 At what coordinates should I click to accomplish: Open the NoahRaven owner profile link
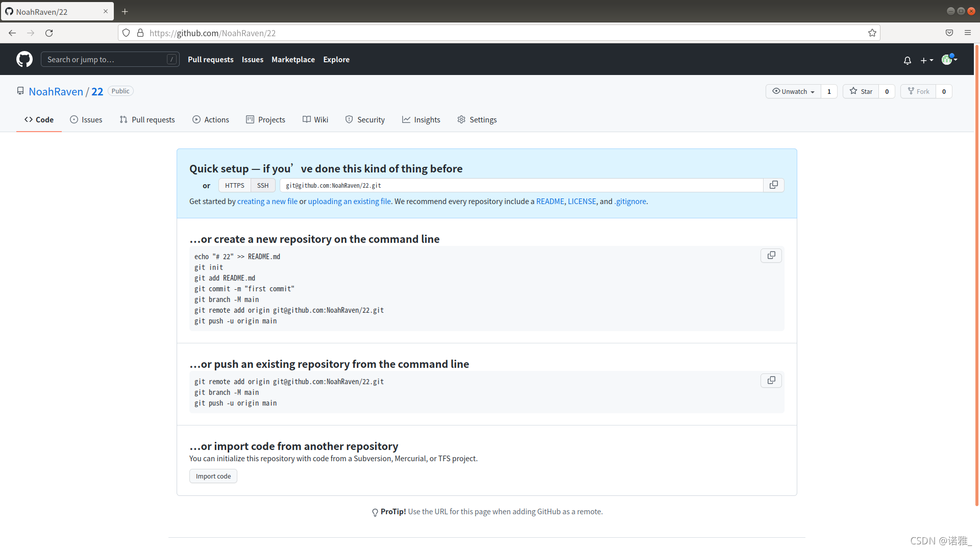tap(56, 91)
